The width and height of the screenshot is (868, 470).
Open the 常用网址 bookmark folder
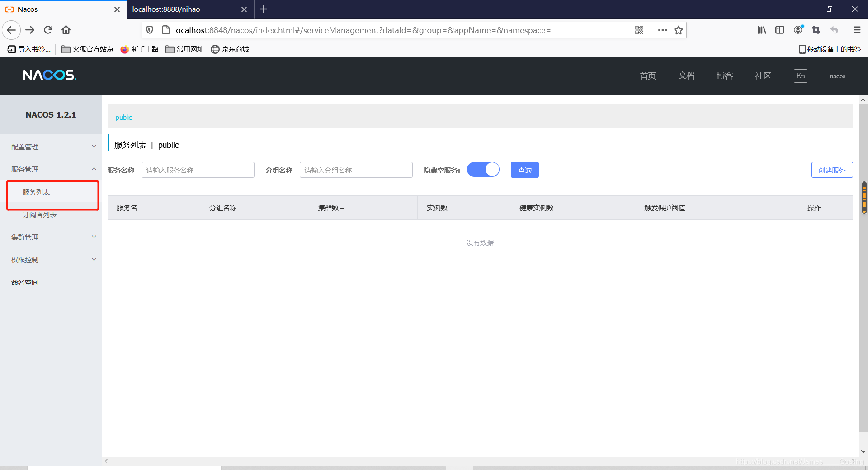coord(184,49)
